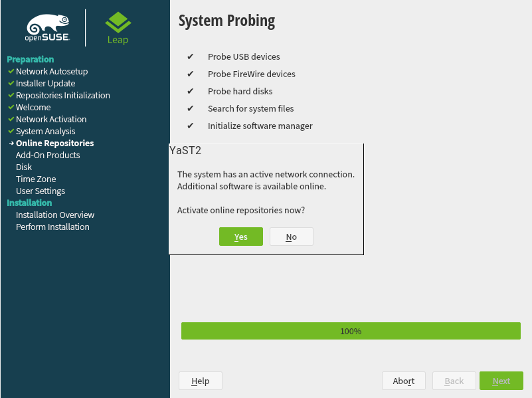Click arrow beside Online Repositories
The image size is (532, 398).
click(11, 143)
